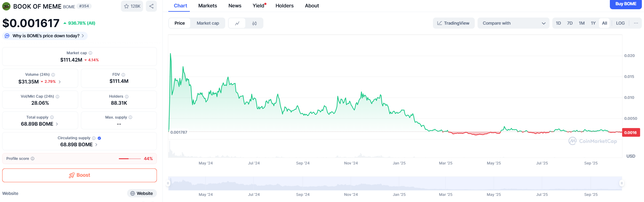Select the Market cap chart toggle
The width and height of the screenshot is (644, 202).
tap(208, 23)
